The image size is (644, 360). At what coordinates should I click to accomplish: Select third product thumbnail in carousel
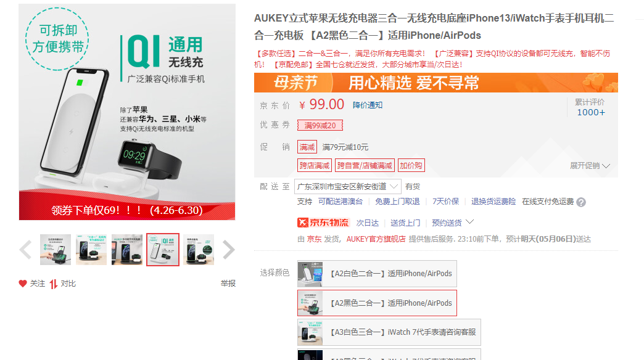click(x=127, y=250)
